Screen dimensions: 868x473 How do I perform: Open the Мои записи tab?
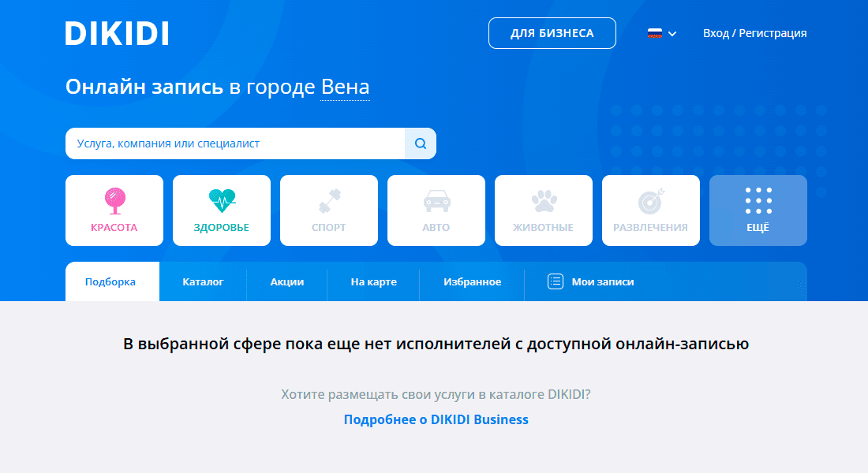point(591,281)
